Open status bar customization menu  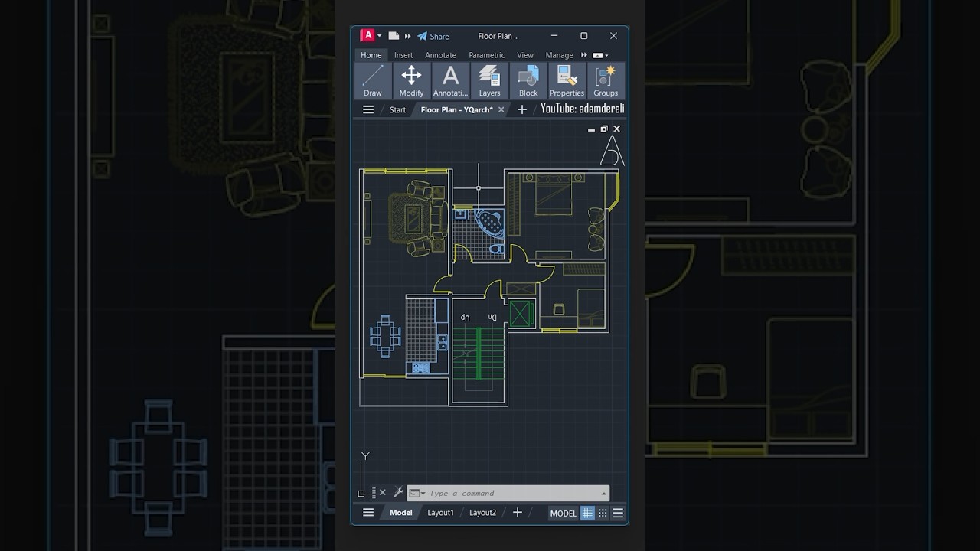[618, 514]
